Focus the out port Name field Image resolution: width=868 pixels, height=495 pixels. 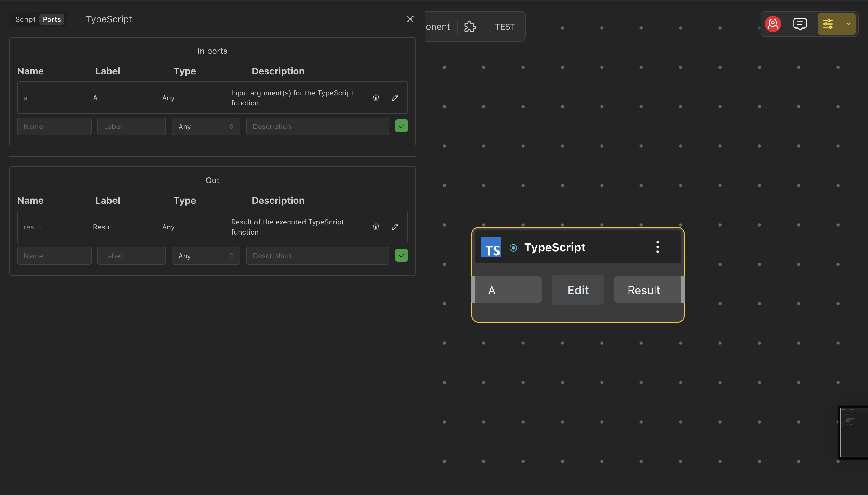(x=54, y=256)
